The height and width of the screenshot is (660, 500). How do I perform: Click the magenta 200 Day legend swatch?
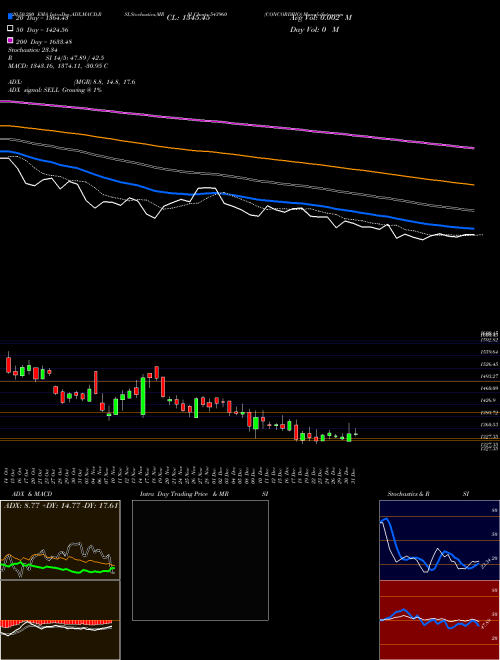(11, 40)
